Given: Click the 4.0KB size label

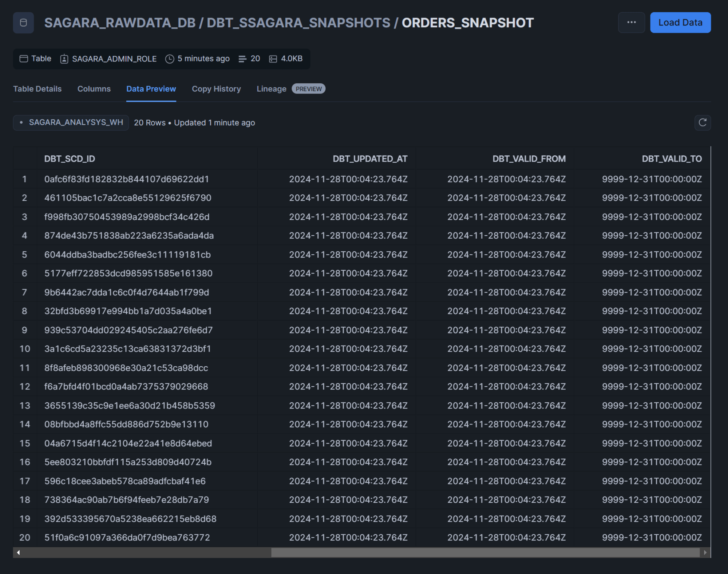Looking at the screenshot, I should coord(292,59).
